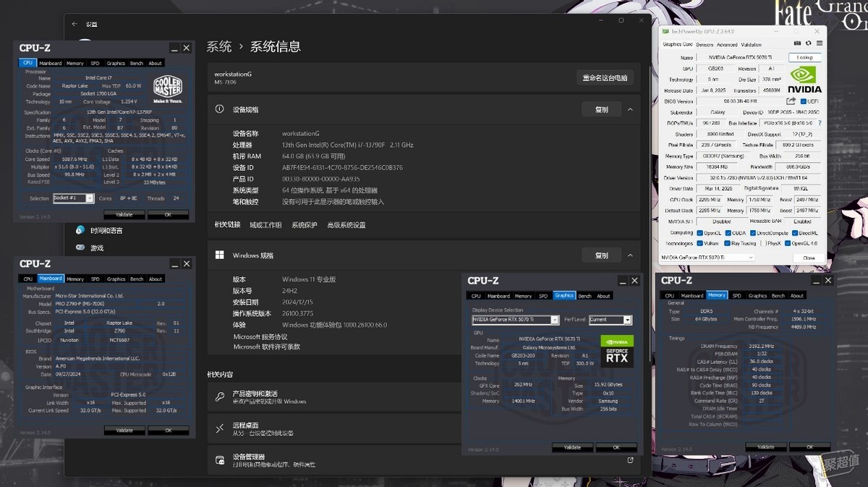Click Validate in CPU-Z Memory window

pos(765,447)
